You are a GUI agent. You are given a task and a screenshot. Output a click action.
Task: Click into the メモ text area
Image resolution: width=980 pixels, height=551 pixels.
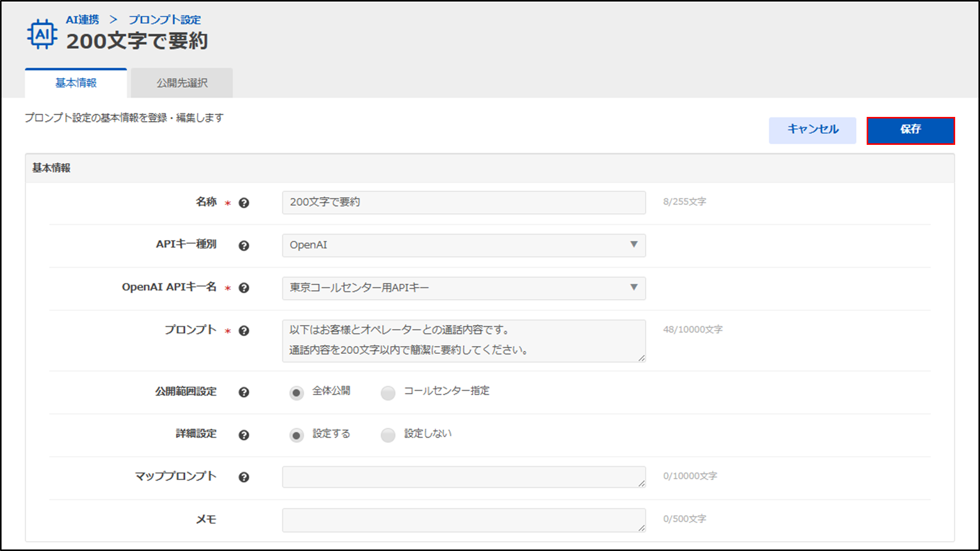(x=463, y=520)
